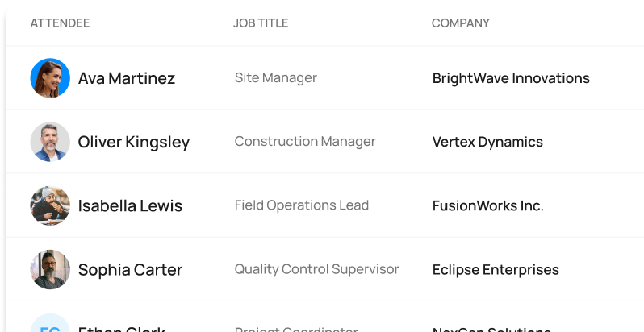Click Field Operations Lead text
Viewport: 644px width, 332px height.
302,205
